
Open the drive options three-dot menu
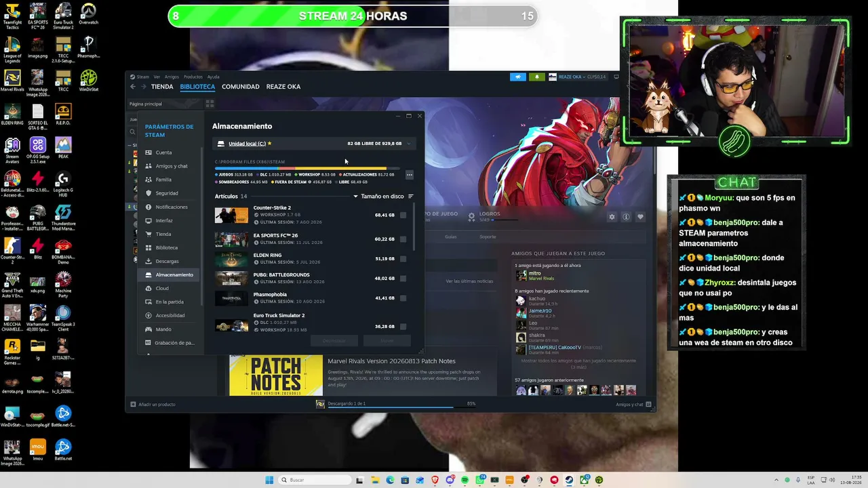point(409,175)
